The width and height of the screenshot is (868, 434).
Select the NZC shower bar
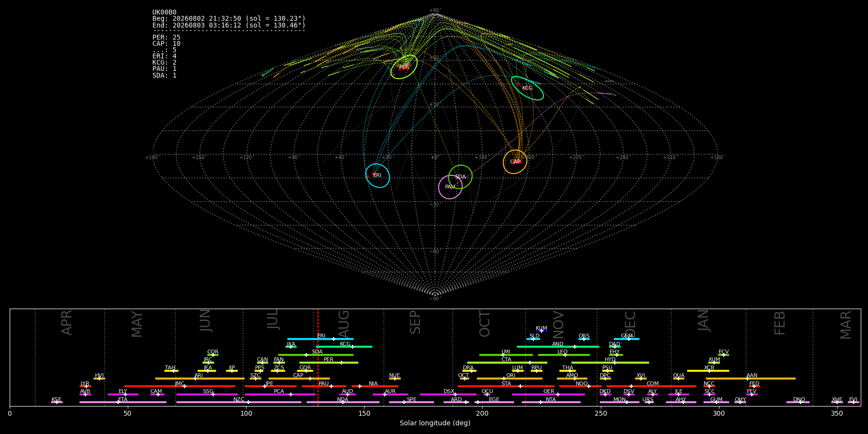[x=239, y=402]
